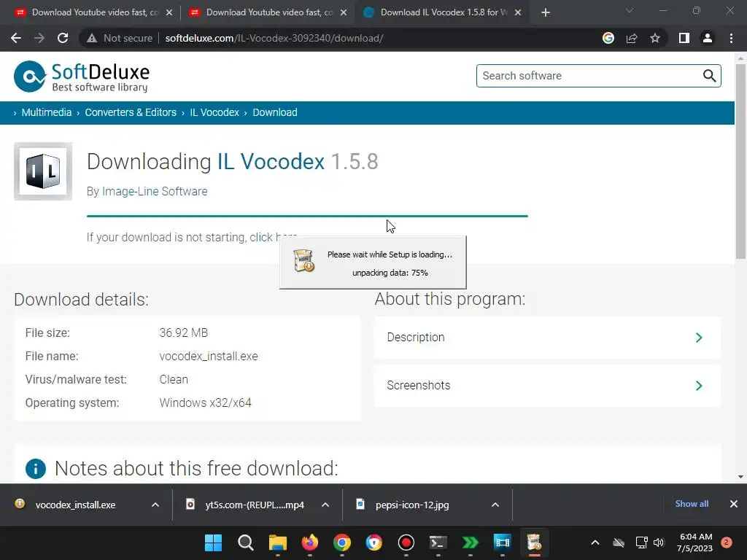The height and width of the screenshot is (560, 747).
Task: Click the Not secure warning icon
Action: click(92, 38)
